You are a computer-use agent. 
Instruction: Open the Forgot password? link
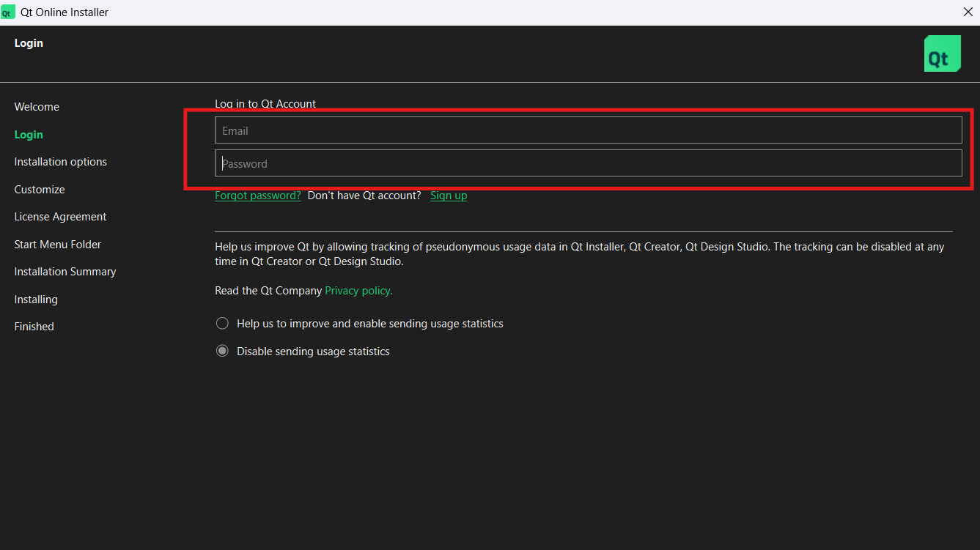(x=258, y=196)
